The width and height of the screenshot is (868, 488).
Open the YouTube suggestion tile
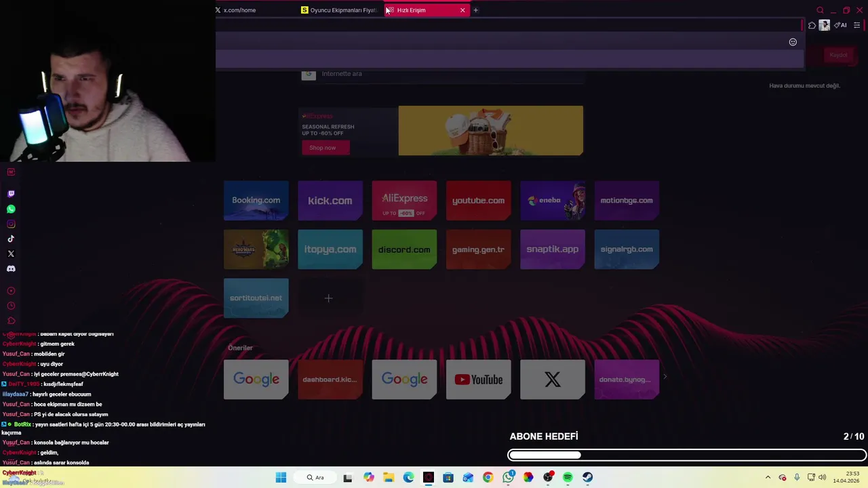pyautogui.click(x=479, y=380)
